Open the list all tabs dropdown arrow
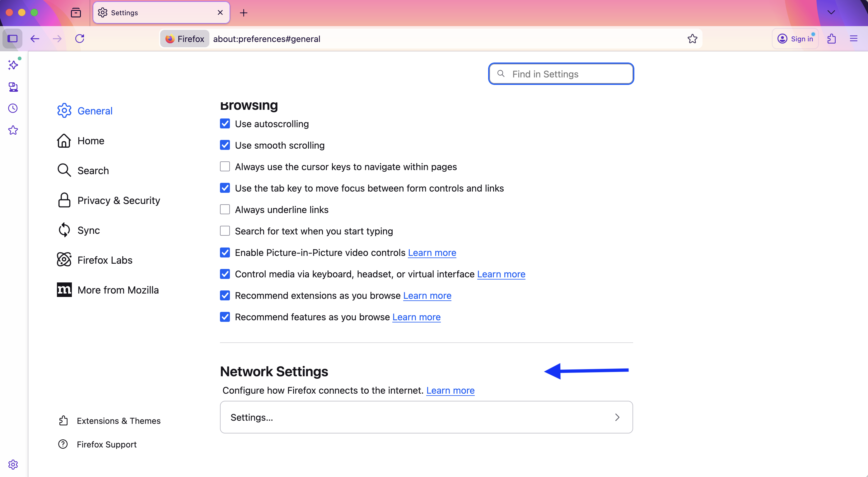 tap(831, 12)
